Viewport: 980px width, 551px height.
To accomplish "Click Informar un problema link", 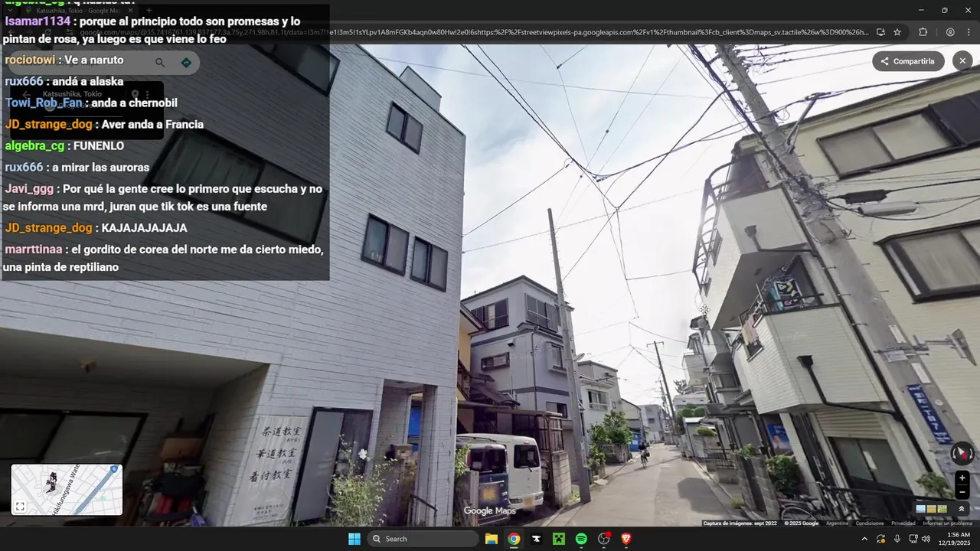I will (x=947, y=523).
